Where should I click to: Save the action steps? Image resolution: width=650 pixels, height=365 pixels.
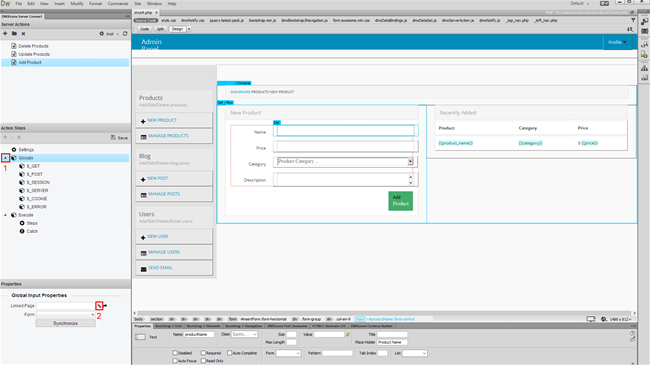tap(119, 137)
